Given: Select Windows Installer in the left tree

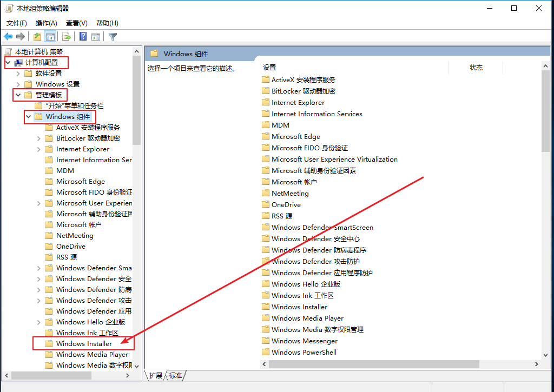Looking at the screenshot, I should click(84, 344).
